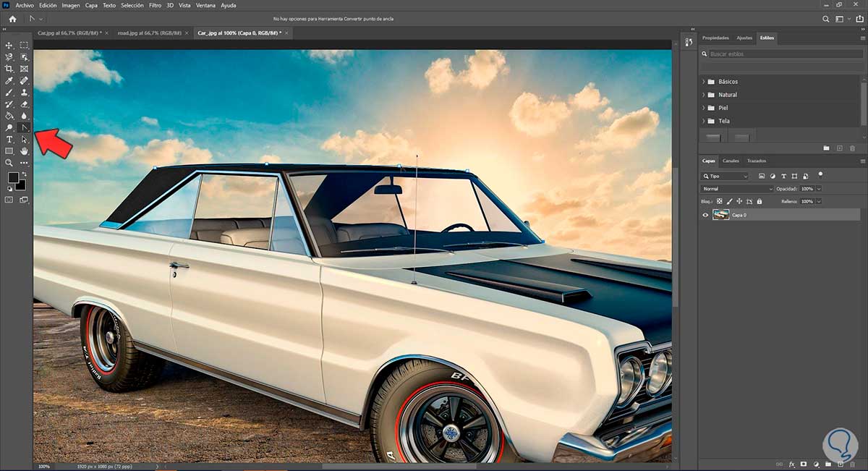Reset default foreground and background colors
The width and height of the screenshot is (868, 471).
pos(9,189)
